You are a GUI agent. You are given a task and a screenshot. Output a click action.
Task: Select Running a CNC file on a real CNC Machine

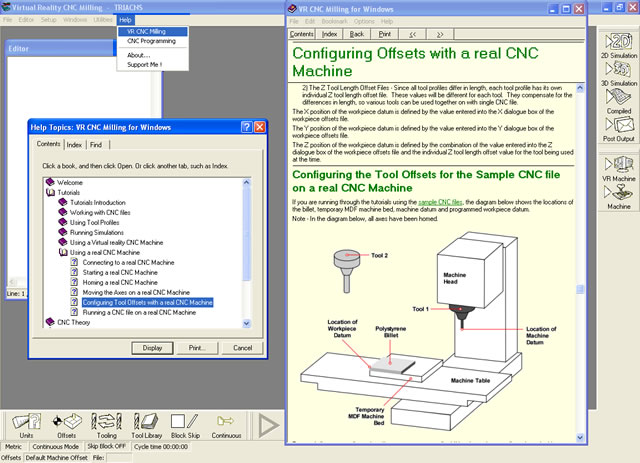point(139,312)
